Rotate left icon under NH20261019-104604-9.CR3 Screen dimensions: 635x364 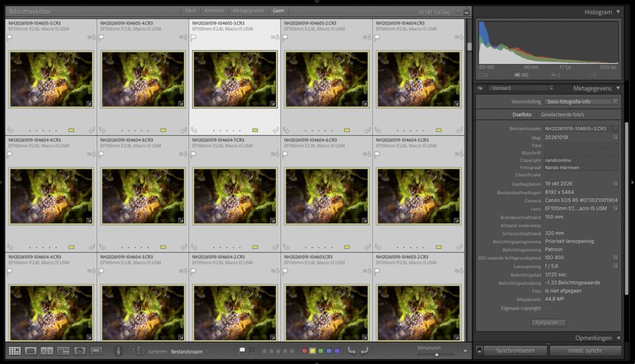pos(11,247)
